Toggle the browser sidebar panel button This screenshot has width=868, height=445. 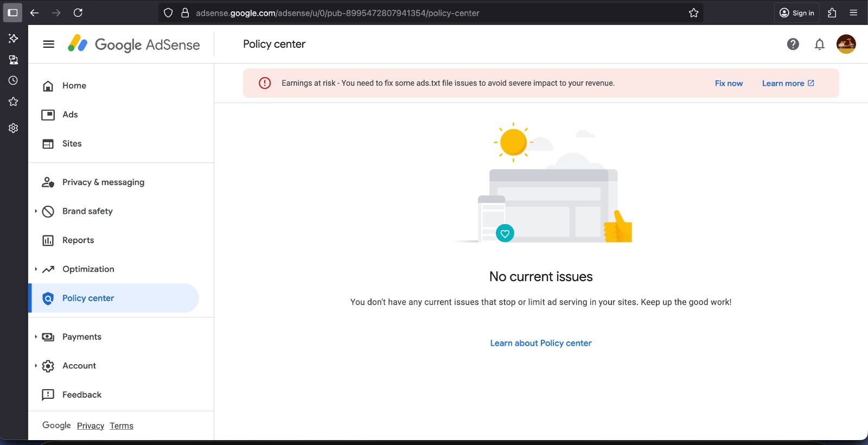[x=13, y=13]
